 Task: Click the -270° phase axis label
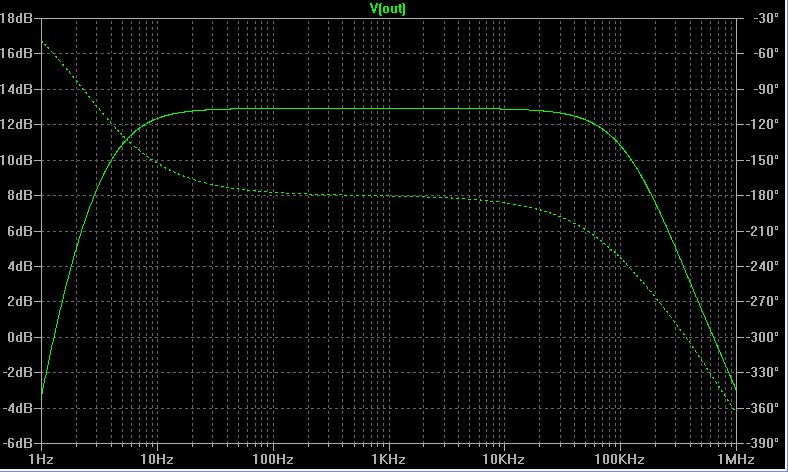(763, 301)
